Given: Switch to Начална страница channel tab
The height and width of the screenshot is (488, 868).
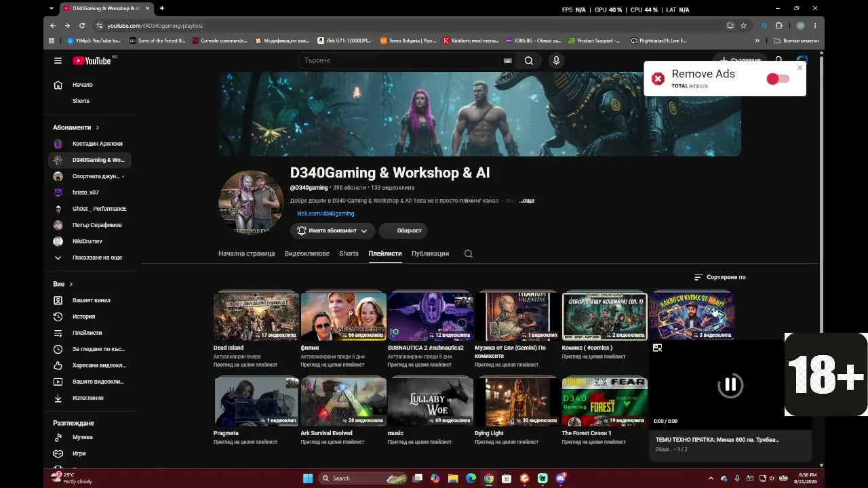Looking at the screenshot, I should click(247, 253).
